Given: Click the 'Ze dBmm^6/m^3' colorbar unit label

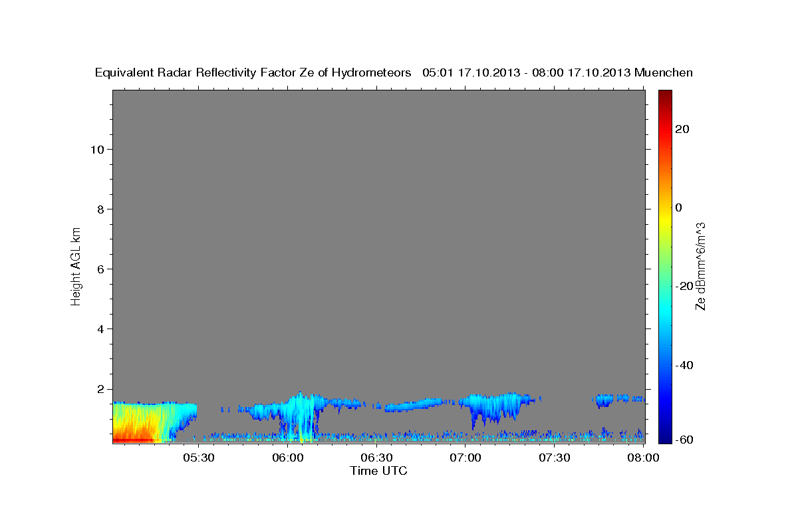Looking at the screenshot, I should coord(700,266).
